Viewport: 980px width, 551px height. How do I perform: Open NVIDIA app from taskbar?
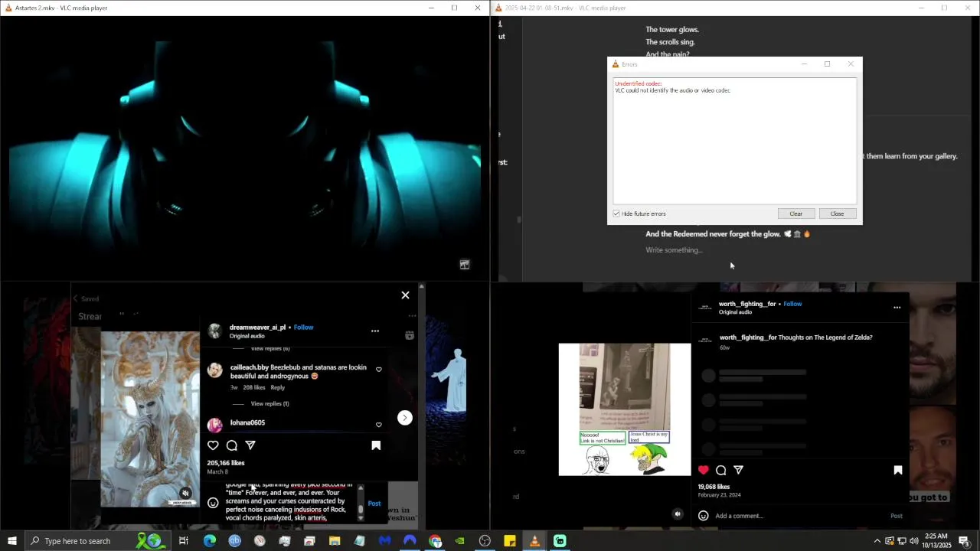coord(459,541)
